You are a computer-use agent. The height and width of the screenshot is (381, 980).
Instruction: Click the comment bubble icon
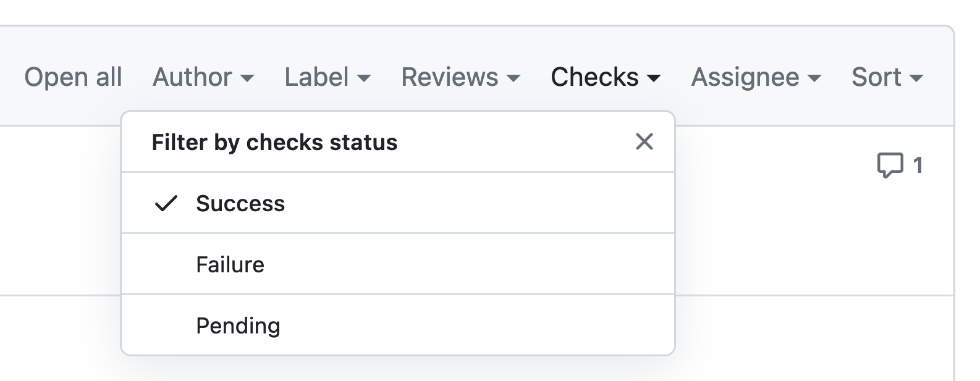point(890,165)
